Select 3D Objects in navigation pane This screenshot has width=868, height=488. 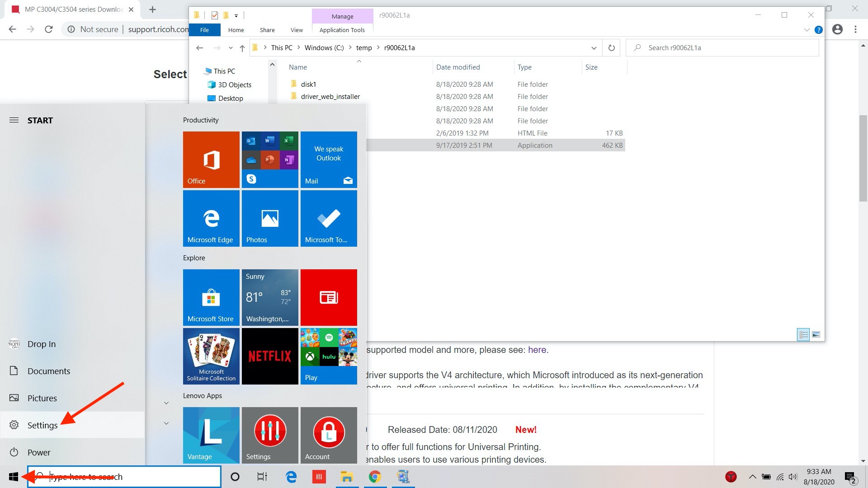(235, 85)
